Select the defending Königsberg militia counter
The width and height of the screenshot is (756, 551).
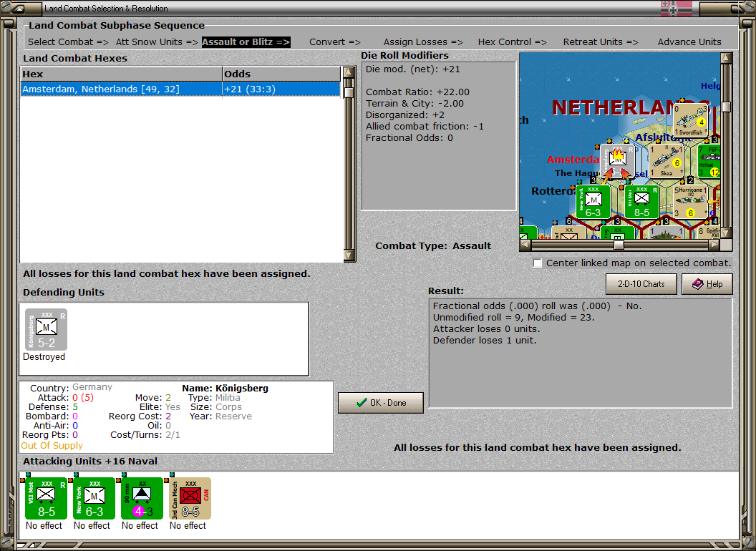point(46,330)
